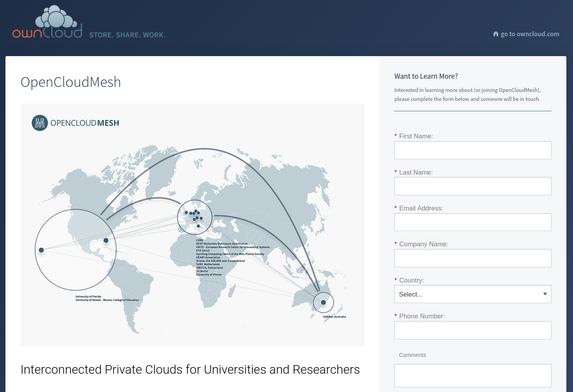Click the Phone Number label
Image resolution: width=573 pixels, height=392 pixels.
click(x=422, y=316)
